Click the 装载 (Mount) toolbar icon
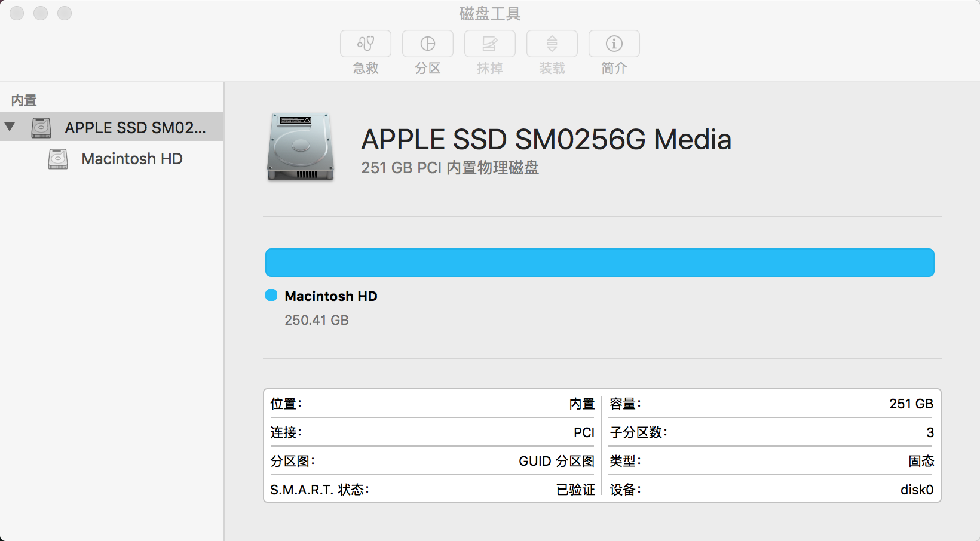Image resolution: width=980 pixels, height=541 pixels. tap(552, 44)
